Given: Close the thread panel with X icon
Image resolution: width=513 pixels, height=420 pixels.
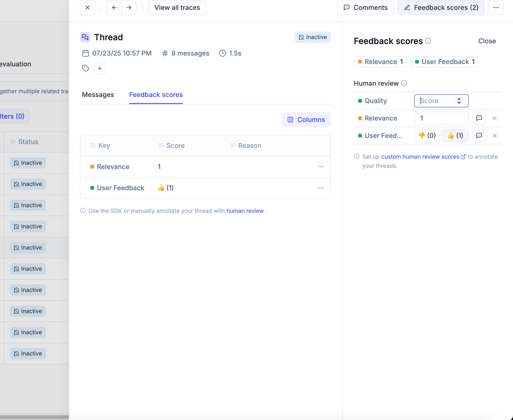Looking at the screenshot, I should 87,8.
